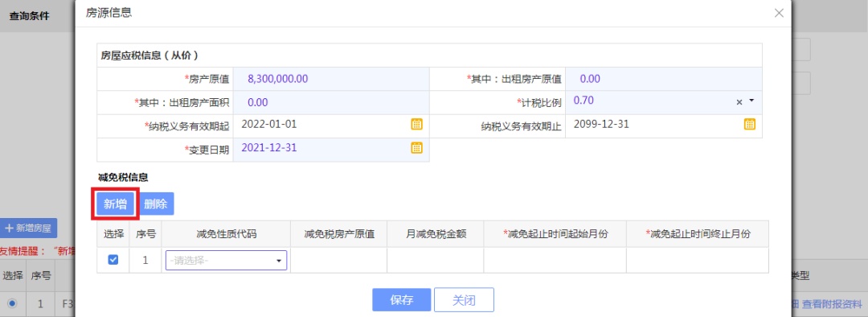Viewport: 868px width, 317px height.
Task: Click the 删除 button
Action: click(156, 204)
